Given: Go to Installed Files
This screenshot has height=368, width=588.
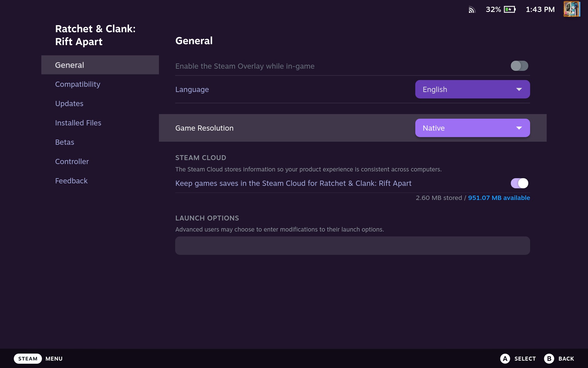Looking at the screenshot, I should coord(100,123).
